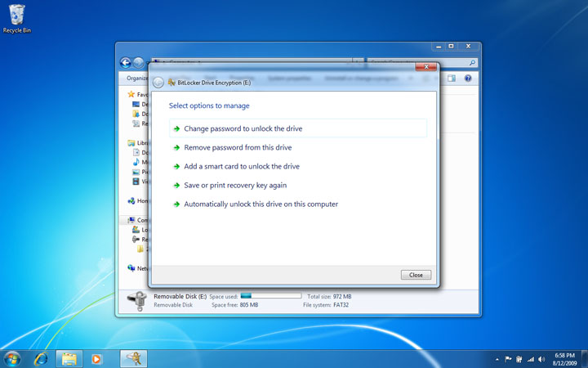The height and width of the screenshot is (368, 588).
Task: Click the Explorer help question mark icon
Action: pos(468,79)
